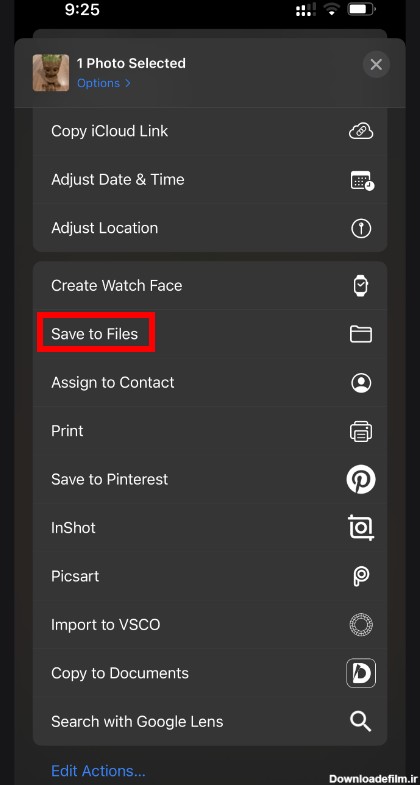Tap the Picsart logo icon
The image size is (420, 785).
pos(361,576)
